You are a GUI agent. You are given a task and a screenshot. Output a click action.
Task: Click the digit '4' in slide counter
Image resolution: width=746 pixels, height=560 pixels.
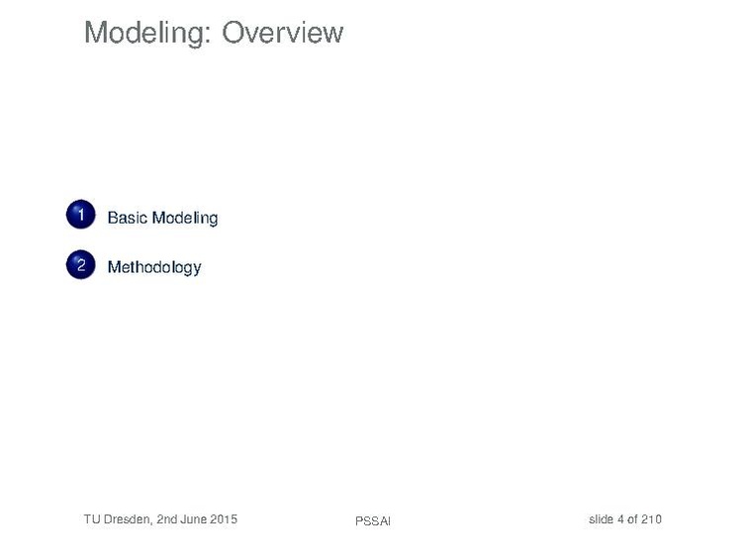click(x=620, y=519)
